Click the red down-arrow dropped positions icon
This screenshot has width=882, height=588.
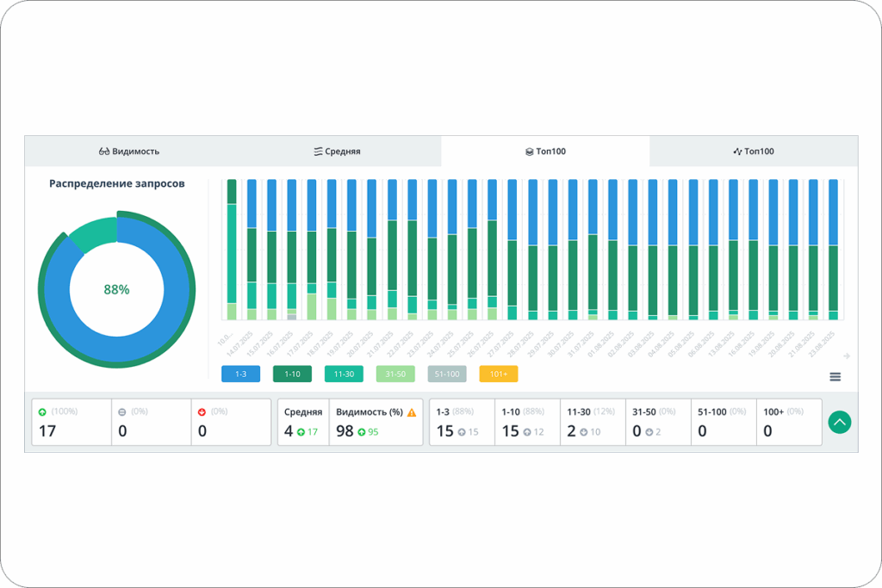coord(202,412)
